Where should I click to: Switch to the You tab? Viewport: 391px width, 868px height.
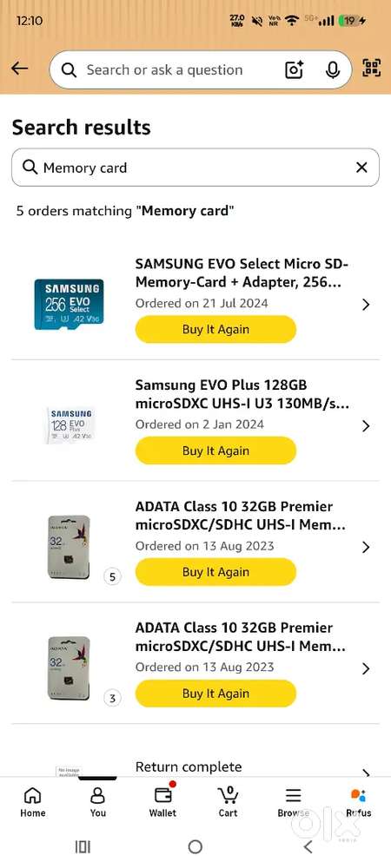coord(98,803)
